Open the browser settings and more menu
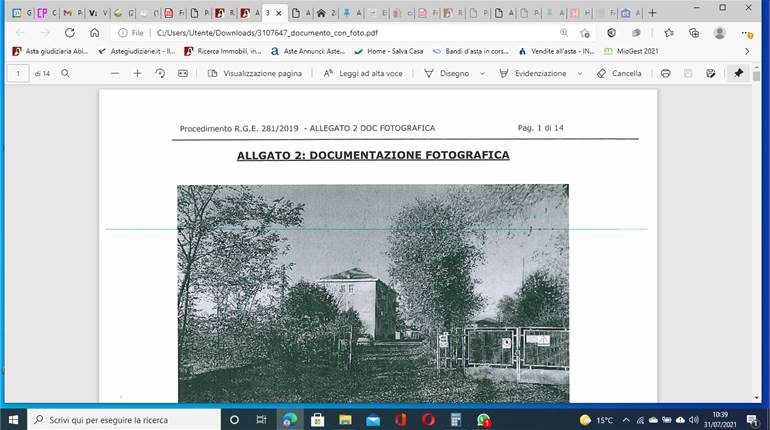The image size is (770, 430). [747, 33]
